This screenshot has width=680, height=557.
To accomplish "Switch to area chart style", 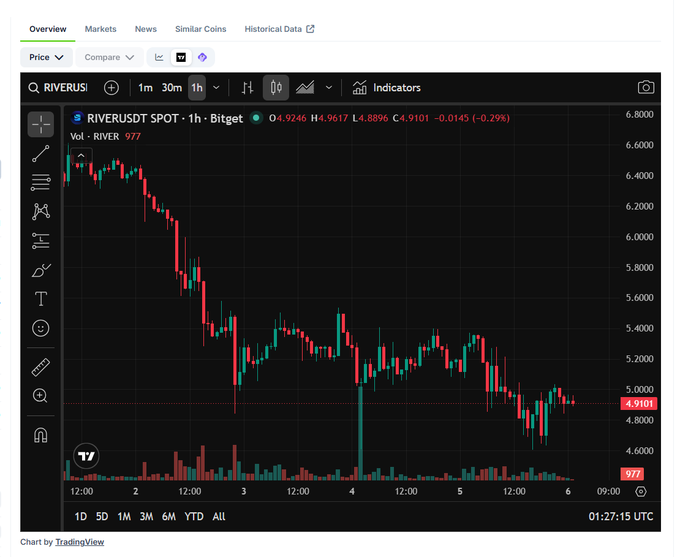I will (305, 88).
